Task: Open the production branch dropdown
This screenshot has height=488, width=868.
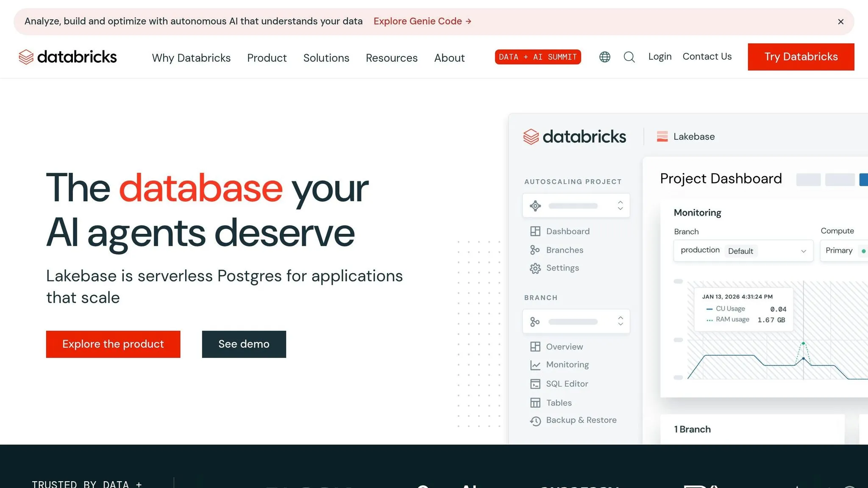Action: click(x=743, y=251)
